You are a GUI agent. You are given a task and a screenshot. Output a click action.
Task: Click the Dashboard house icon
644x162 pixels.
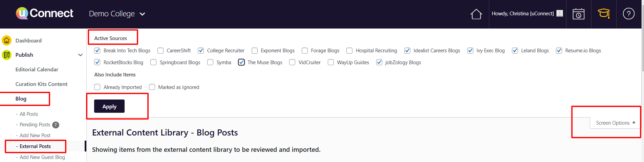(6, 40)
